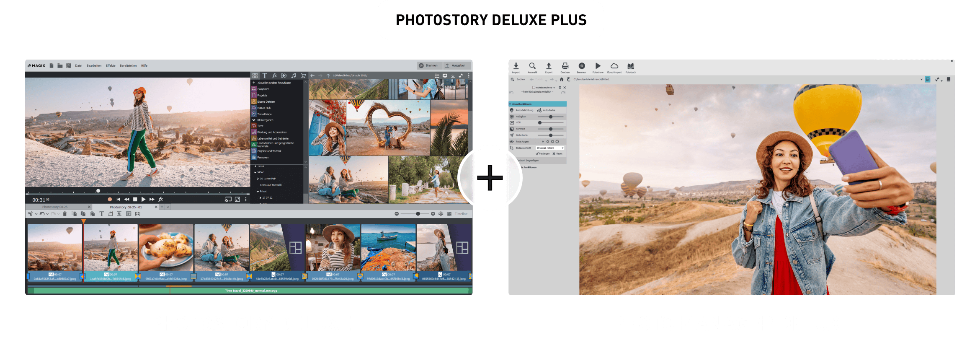980x353 pixels.
Task: Switch view using Timeline mode label
Action: 461,214
